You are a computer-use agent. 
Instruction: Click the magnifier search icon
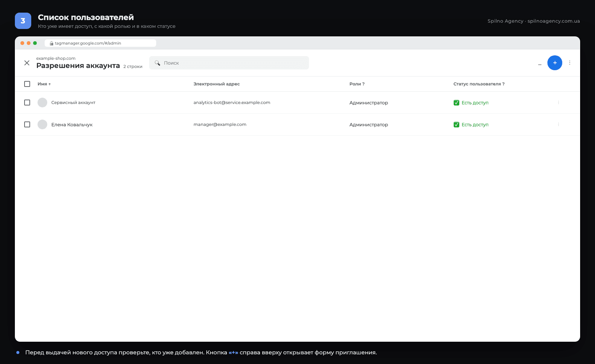click(157, 63)
